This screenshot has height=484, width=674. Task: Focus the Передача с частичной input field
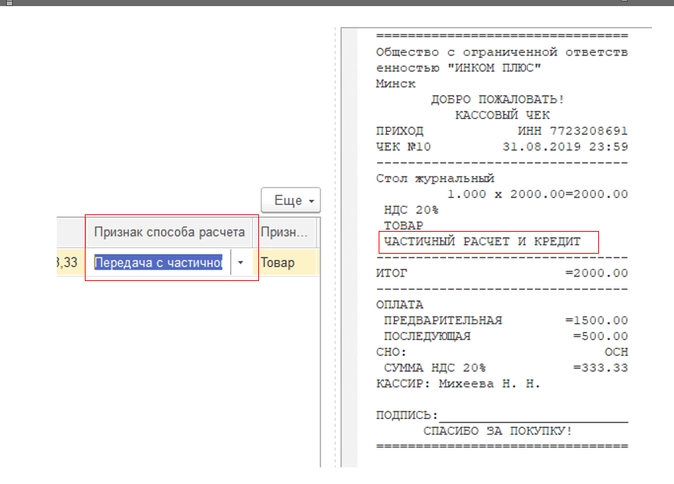[x=158, y=263]
